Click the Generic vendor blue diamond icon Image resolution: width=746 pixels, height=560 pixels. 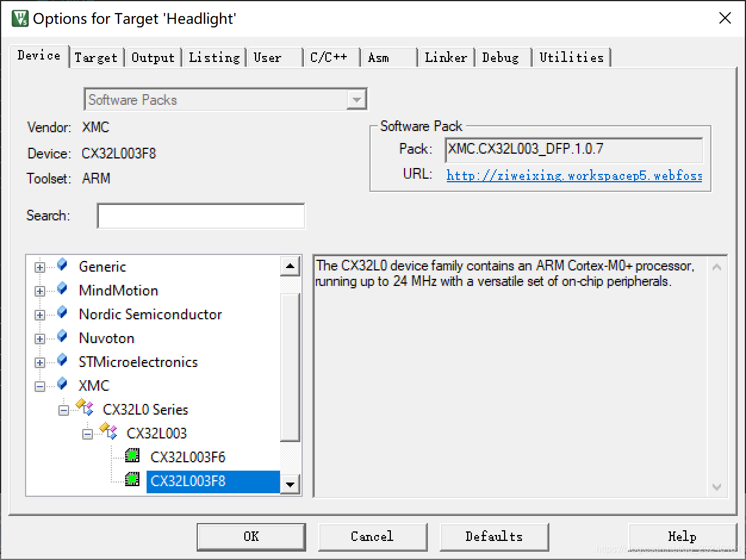[63, 265]
